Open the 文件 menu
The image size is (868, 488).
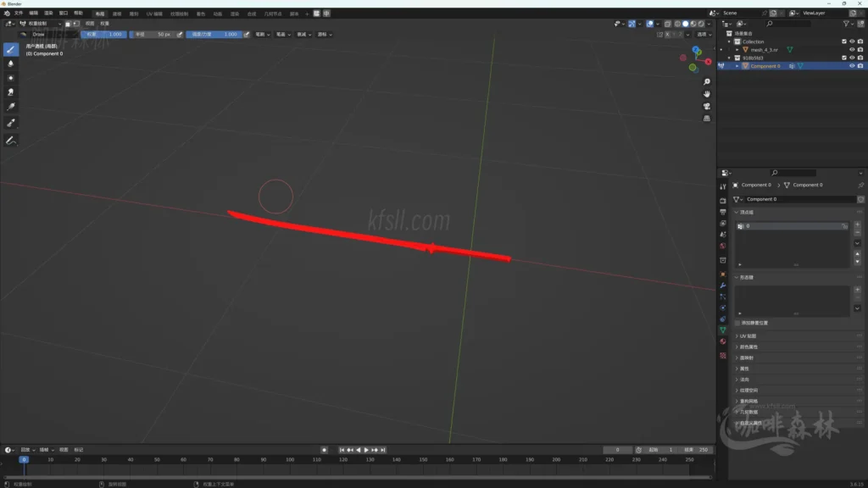point(19,14)
